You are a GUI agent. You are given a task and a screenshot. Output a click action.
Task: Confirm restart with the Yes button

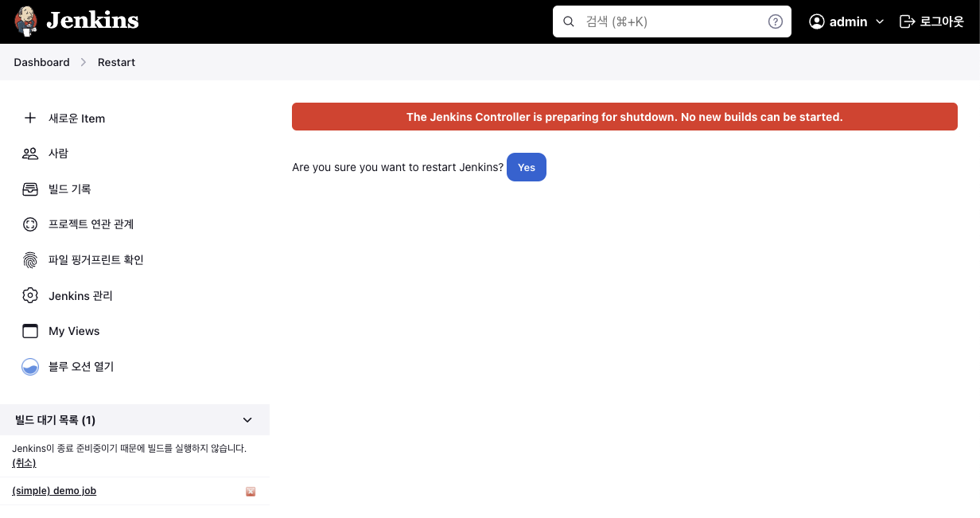(527, 167)
